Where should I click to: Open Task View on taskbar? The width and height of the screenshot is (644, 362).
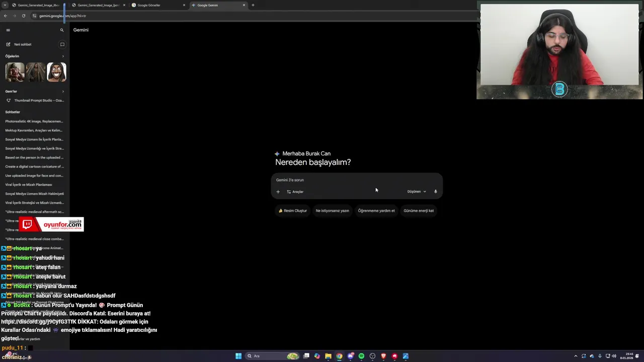pos(306,356)
